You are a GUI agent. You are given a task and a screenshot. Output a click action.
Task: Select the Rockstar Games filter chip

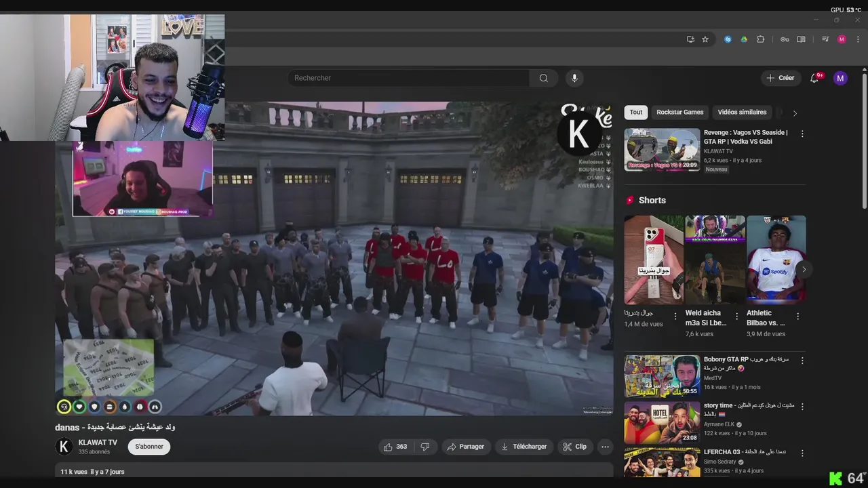click(679, 113)
